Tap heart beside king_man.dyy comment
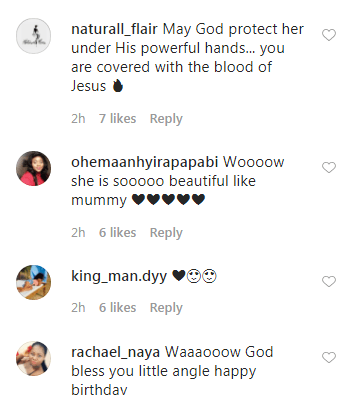This screenshot has height=397, width=362. coord(329,281)
